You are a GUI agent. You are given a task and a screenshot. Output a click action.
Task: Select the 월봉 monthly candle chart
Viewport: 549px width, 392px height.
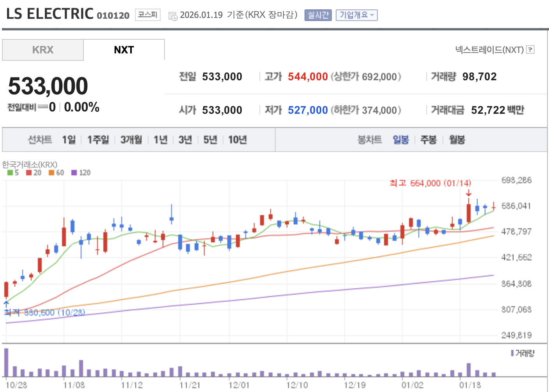(457, 139)
